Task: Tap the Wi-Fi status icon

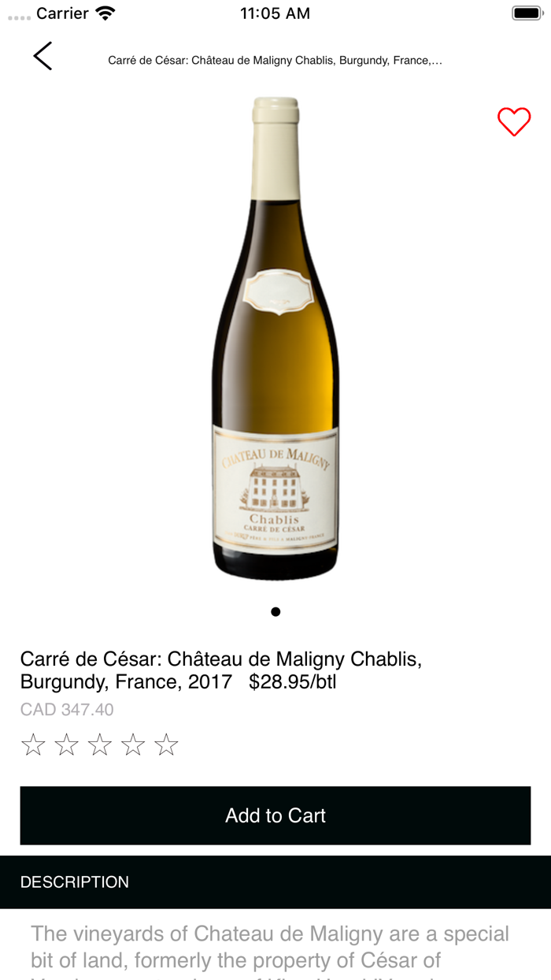Action: [105, 13]
